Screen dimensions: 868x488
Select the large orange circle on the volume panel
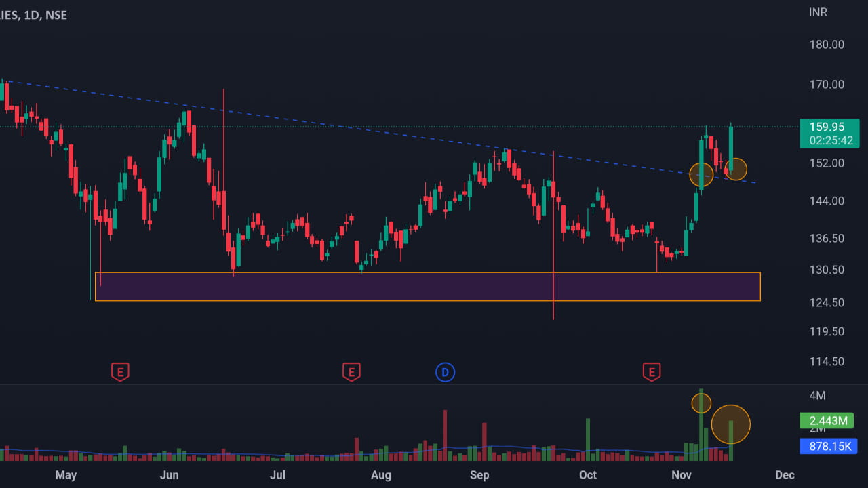pyautogui.click(x=731, y=424)
